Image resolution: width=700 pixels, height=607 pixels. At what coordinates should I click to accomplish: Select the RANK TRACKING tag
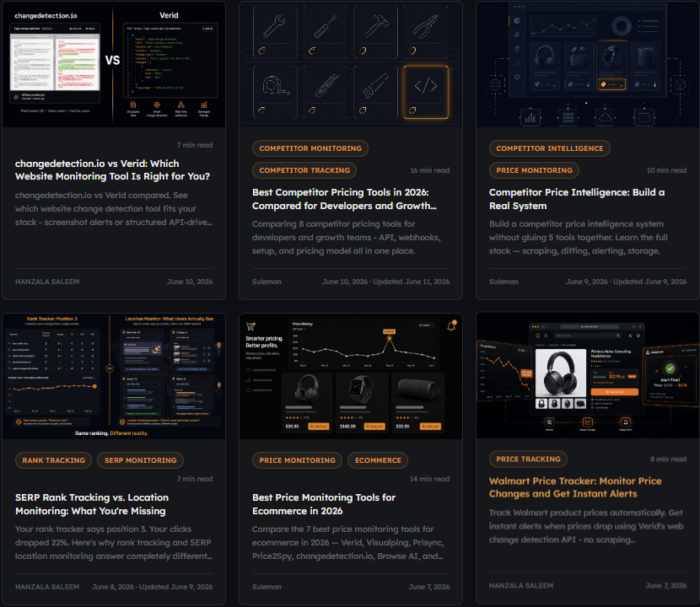pyautogui.click(x=54, y=460)
